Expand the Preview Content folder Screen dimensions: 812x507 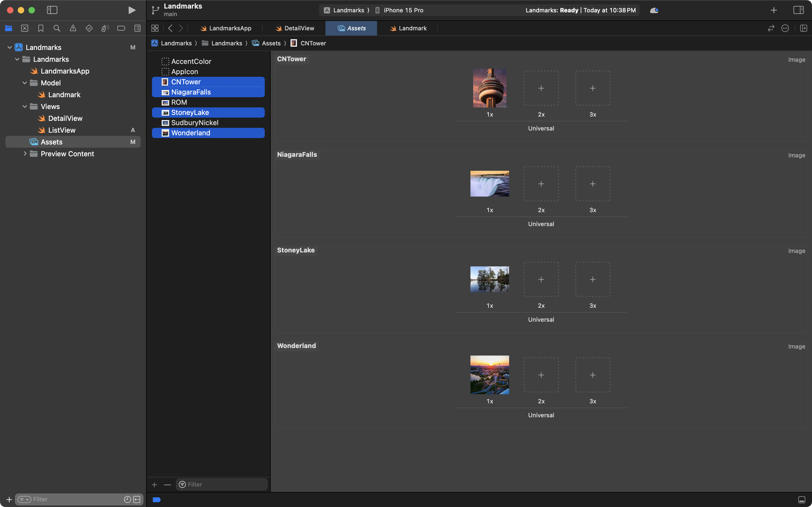pos(25,154)
